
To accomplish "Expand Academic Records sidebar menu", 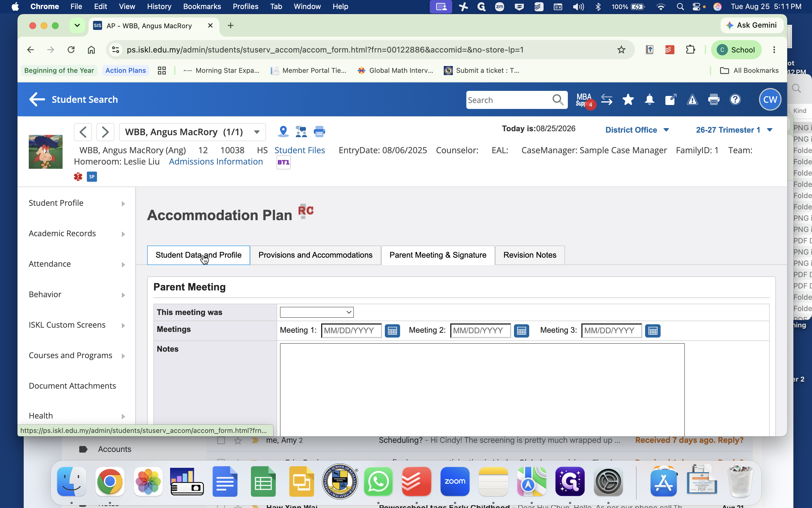I will tap(77, 233).
